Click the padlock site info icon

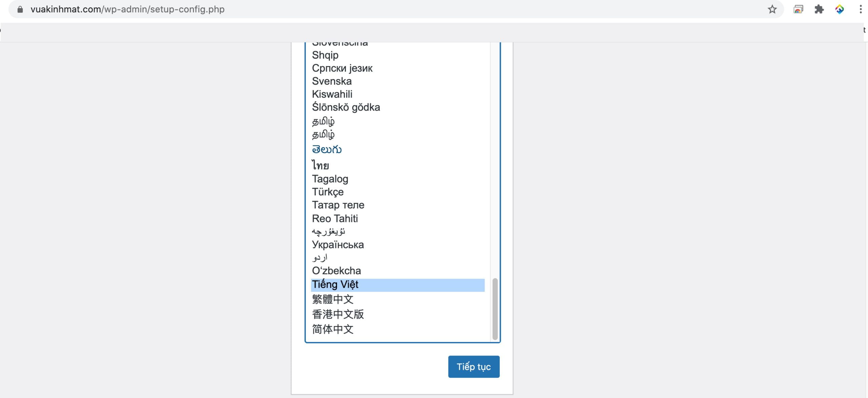(20, 9)
